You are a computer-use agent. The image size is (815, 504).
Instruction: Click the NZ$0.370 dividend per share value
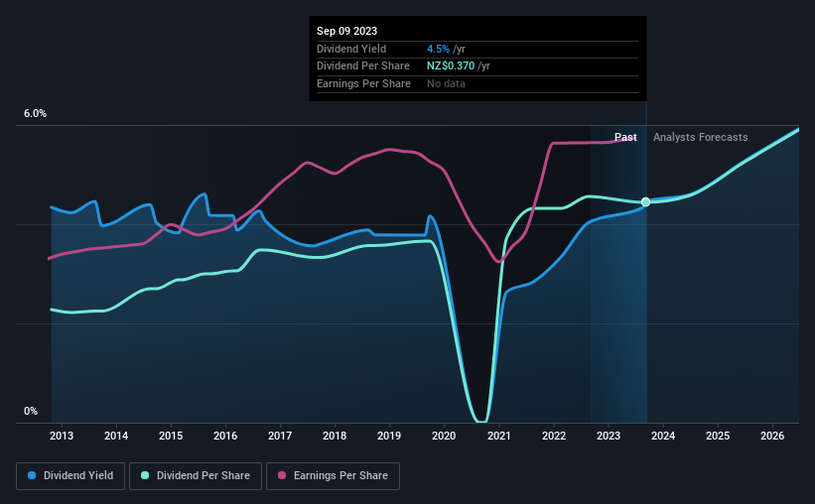point(451,66)
